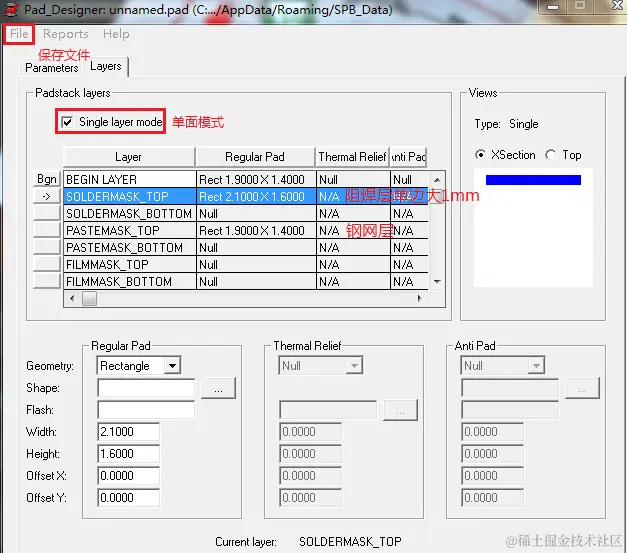Screen dimensions: 627x553
Task: Click the row selector beside FILMMASK_BOTTOM
Action: 47,281
